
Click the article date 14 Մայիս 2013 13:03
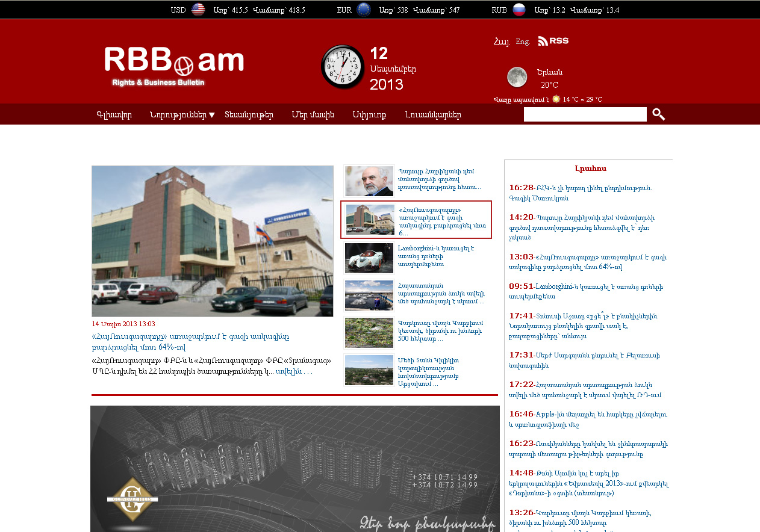[x=123, y=324]
